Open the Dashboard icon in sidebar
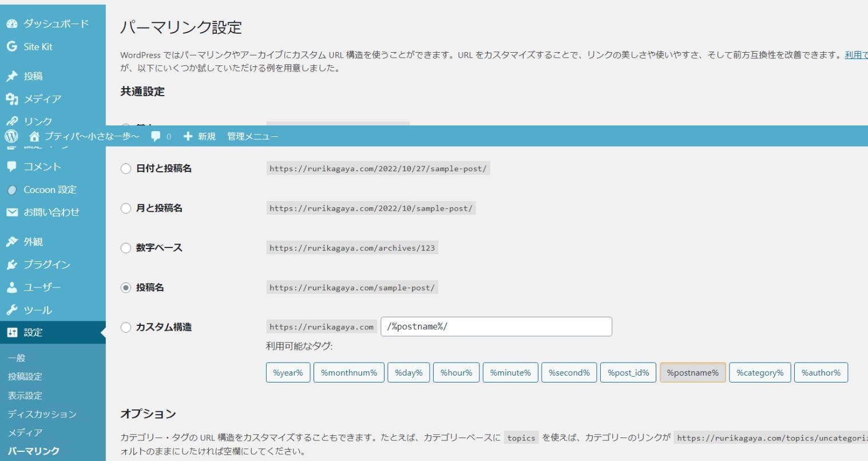Image resolution: width=868 pixels, height=461 pixels. point(12,23)
